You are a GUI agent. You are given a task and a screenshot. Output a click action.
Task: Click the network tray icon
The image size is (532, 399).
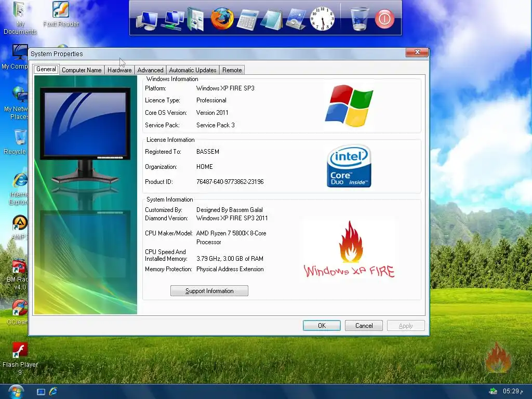(x=493, y=391)
